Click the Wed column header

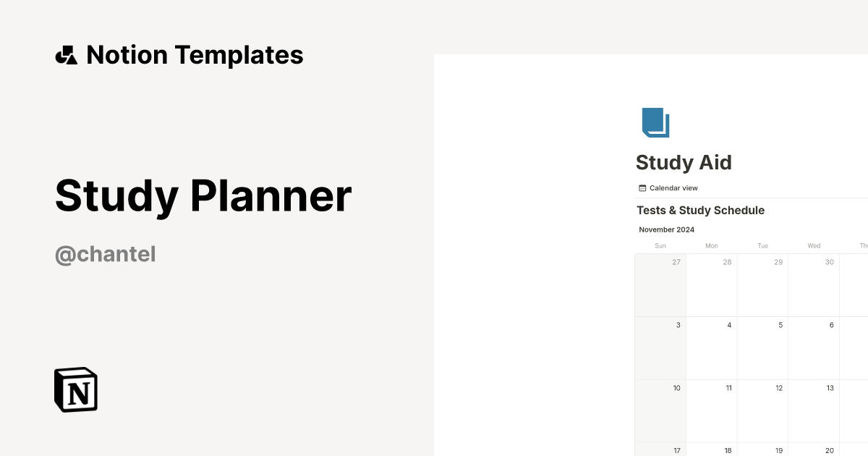tap(813, 245)
